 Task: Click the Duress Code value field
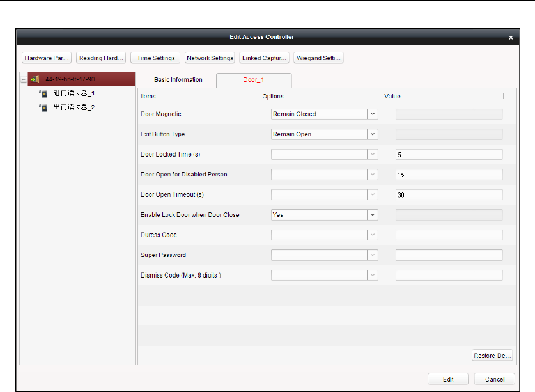tap(449, 235)
